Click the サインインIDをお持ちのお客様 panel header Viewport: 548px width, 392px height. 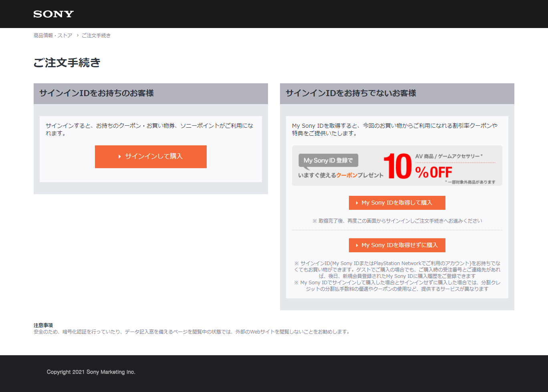click(151, 94)
